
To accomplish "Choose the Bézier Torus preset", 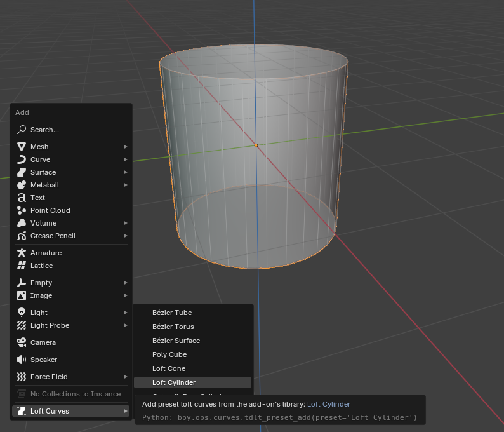I will [192, 327].
